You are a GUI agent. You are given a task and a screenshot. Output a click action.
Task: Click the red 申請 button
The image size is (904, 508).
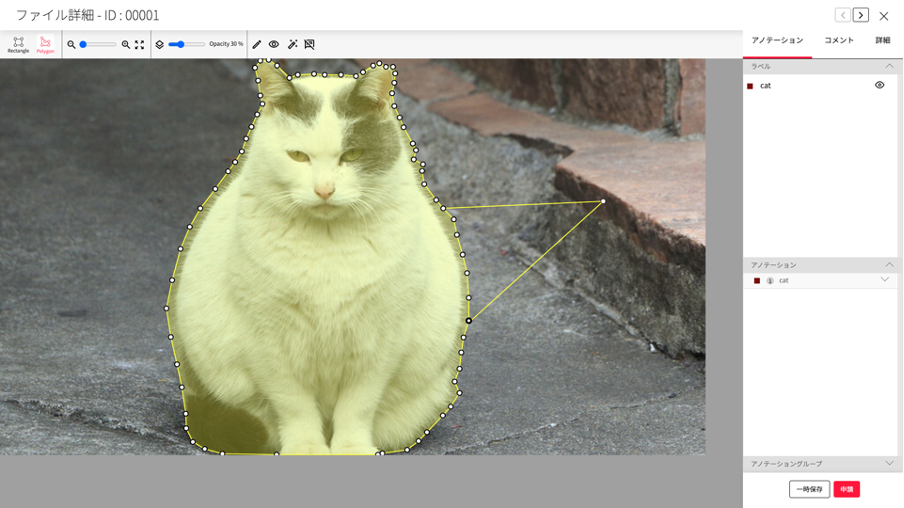[846, 489]
